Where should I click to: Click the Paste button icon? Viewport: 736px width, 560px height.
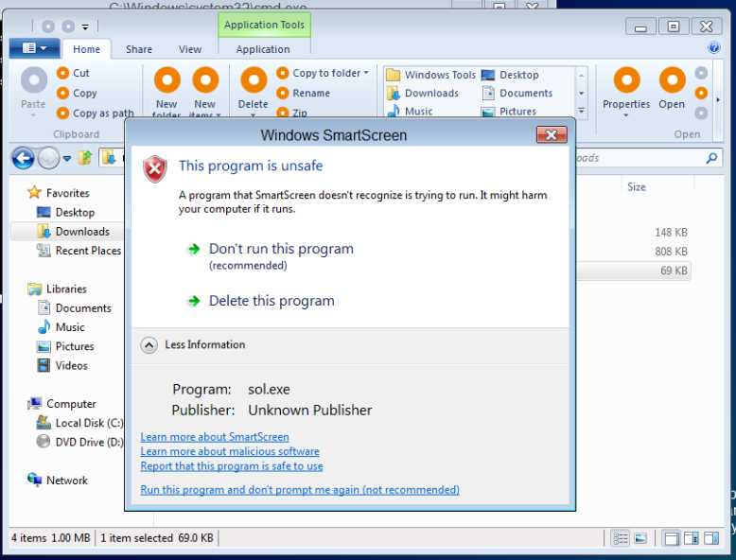coord(34,79)
